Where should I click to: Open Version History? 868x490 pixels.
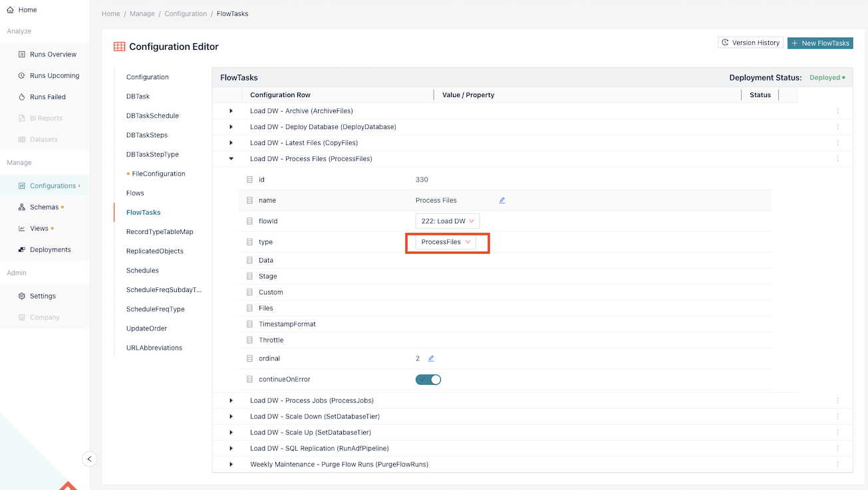(x=750, y=43)
